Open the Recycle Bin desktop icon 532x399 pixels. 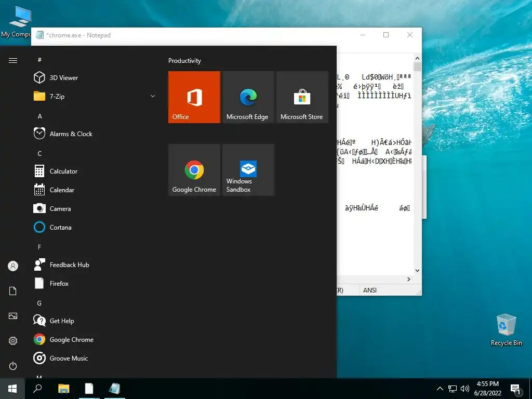click(506, 330)
